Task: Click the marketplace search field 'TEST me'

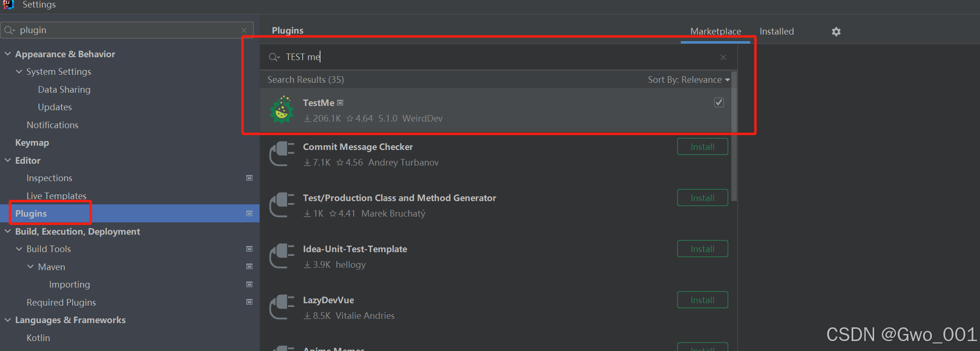Action: 499,57
